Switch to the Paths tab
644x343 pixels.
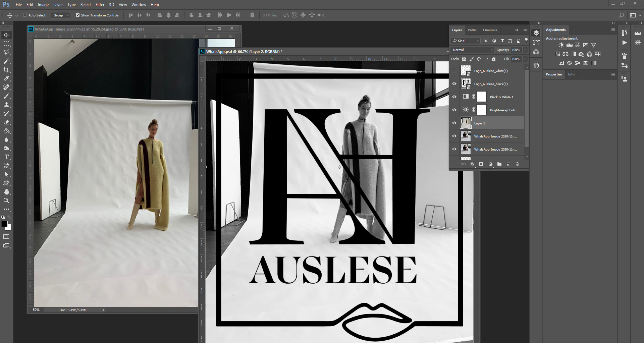(472, 30)
